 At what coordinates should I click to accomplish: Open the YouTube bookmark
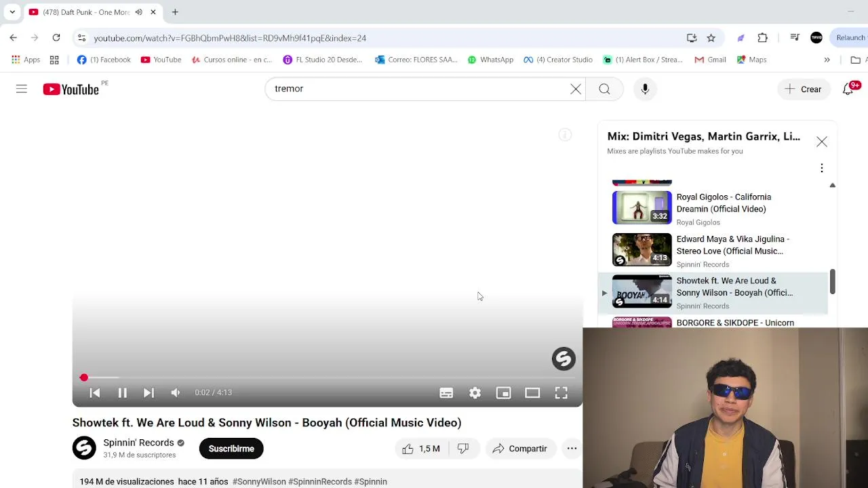pos(161,60)
